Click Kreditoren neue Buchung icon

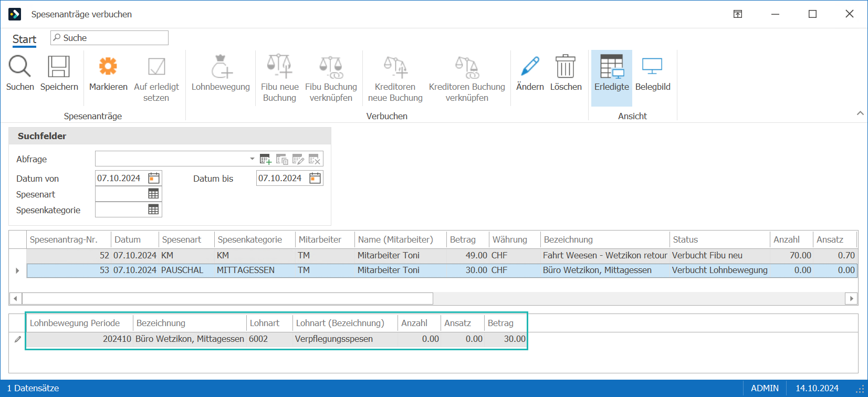pos(395,67)
